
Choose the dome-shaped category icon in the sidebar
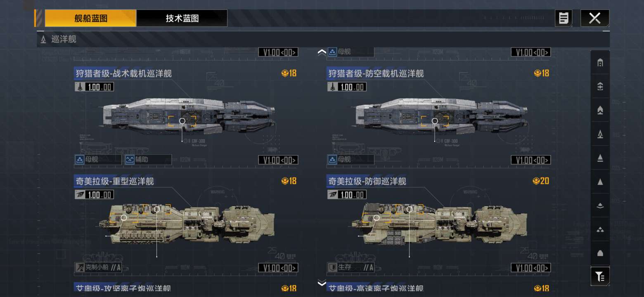[600, 253]
